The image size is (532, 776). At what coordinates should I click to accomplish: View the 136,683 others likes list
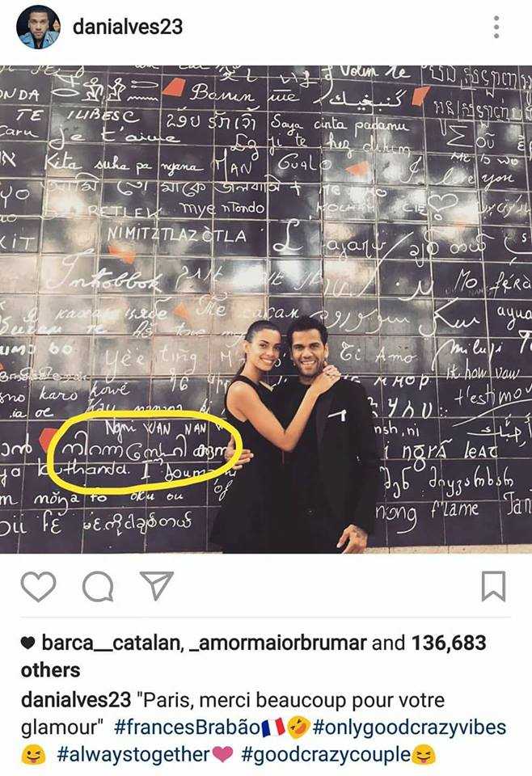[x=253, y=656]
